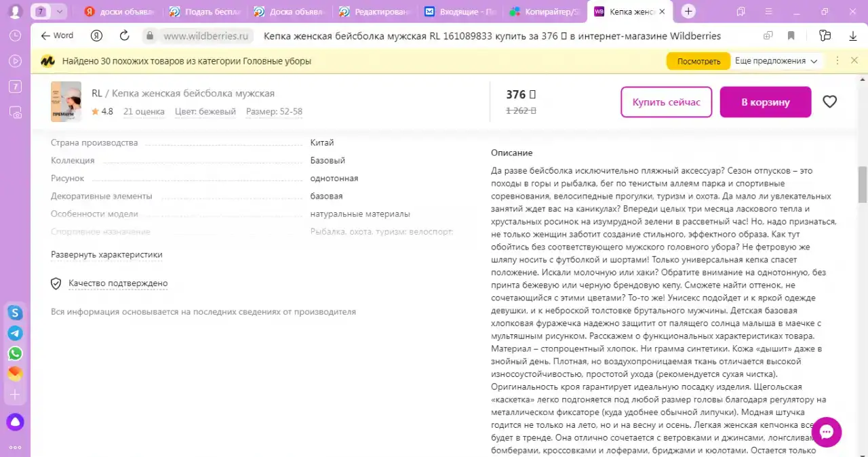Click the "Посмотреть" button
This screenshot has height=457, width=868.
pyautogui.click(x=698, y=61)
